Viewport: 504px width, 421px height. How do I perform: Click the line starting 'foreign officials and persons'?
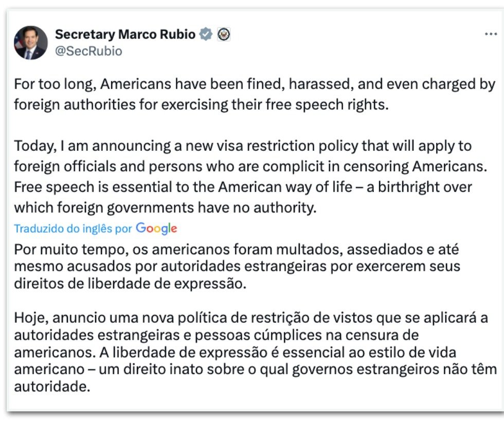coord(250,166)
